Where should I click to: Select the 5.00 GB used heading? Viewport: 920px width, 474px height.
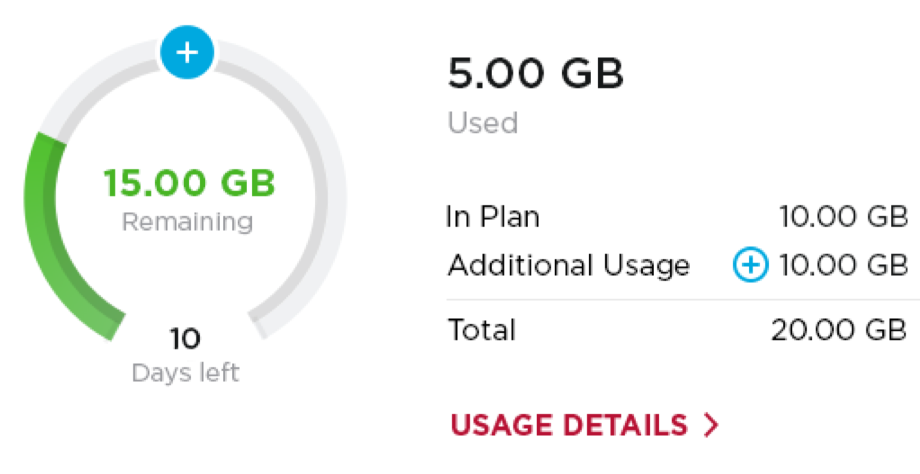536,73
